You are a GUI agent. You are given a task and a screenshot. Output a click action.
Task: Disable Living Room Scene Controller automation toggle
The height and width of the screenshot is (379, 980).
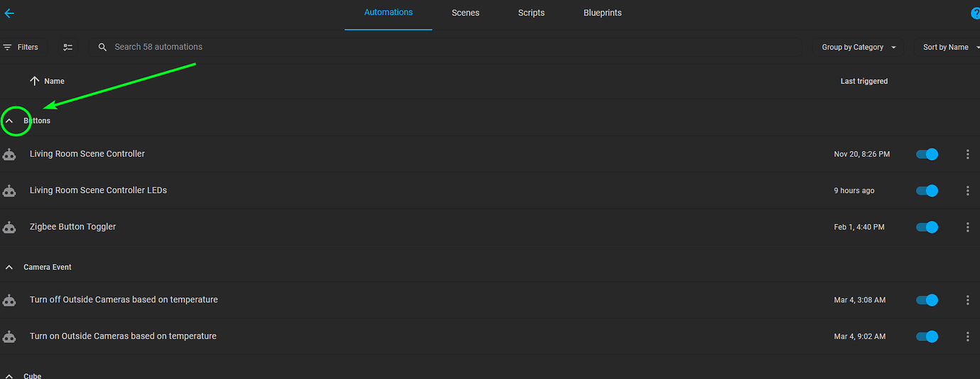(x=927, y=154)
